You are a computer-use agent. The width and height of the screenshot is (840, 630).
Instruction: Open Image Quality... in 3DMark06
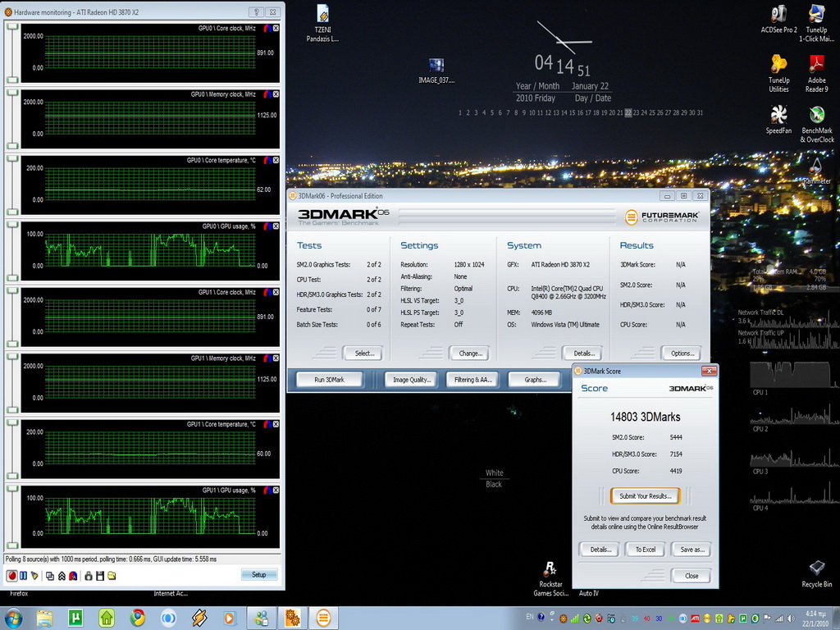[412, 379]
